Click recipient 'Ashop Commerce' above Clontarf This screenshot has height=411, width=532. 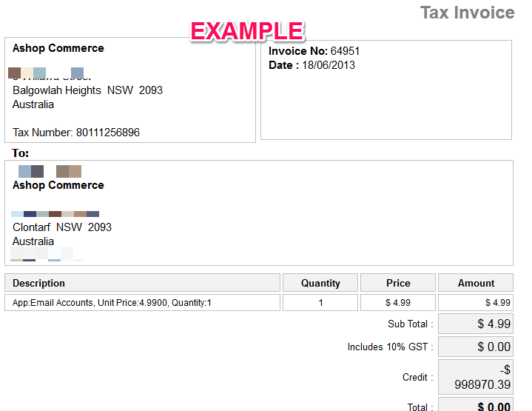coord(58,185)
